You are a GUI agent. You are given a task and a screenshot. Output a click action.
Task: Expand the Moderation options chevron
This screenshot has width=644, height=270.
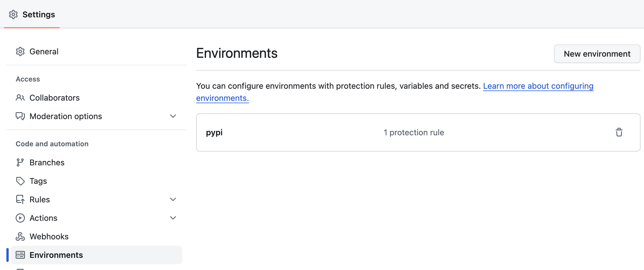pyautogui.click(x=173, y=116)
